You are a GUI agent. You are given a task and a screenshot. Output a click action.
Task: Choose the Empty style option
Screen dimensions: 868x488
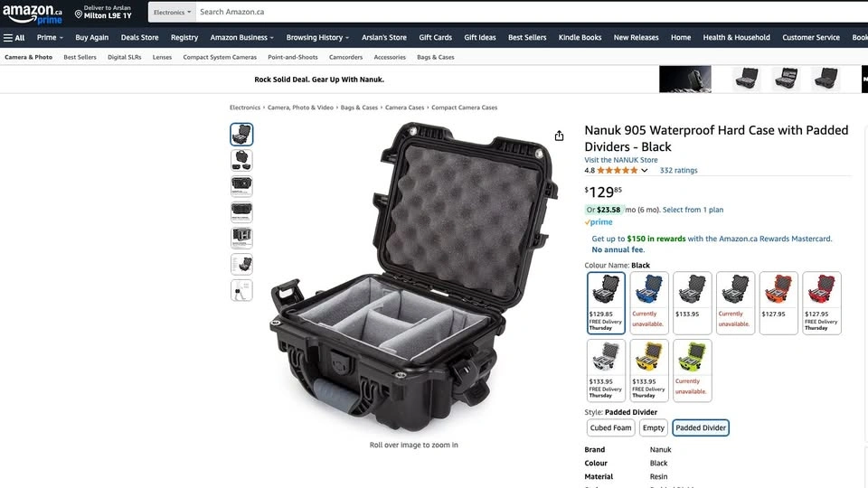pos(653,427)
